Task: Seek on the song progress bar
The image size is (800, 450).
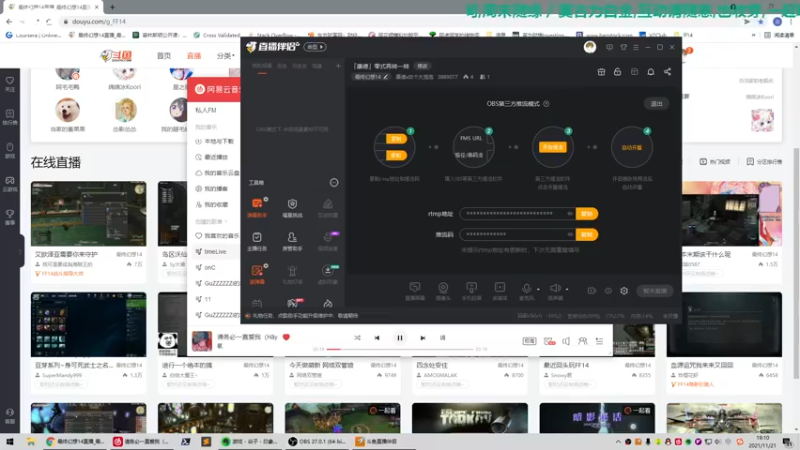Action: click(399, 349)
